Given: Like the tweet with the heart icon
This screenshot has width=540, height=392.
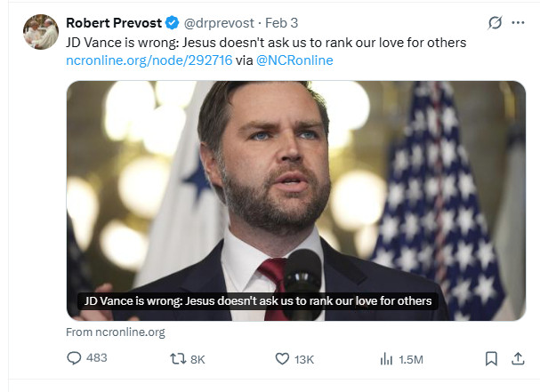Looking at the screenshot, I should tap(282, 359).
